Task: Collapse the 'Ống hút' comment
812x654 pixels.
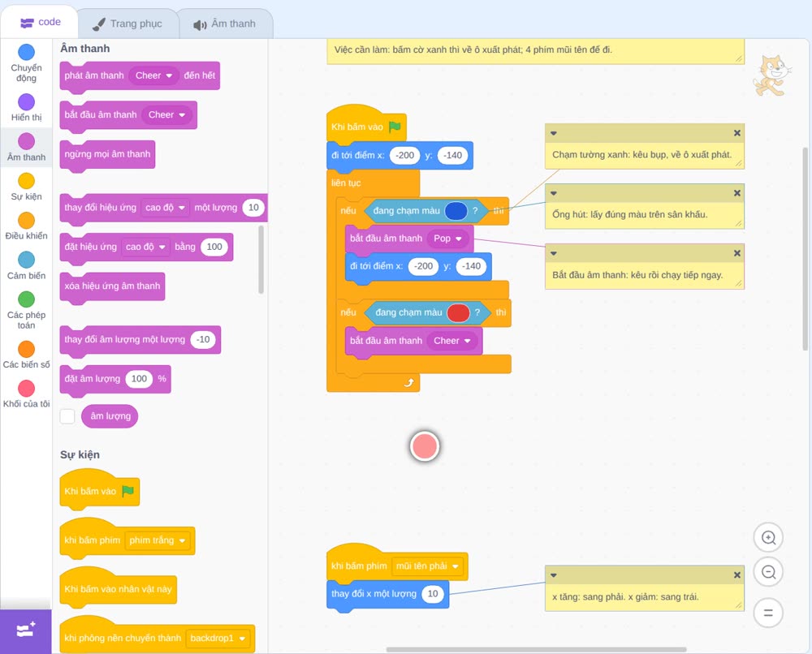Action: point(554,193)
